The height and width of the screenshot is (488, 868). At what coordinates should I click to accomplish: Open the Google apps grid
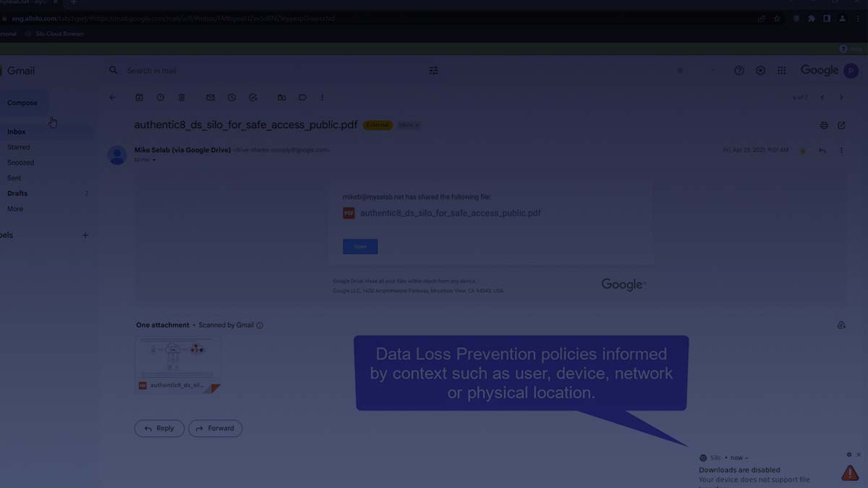[782, 71]
